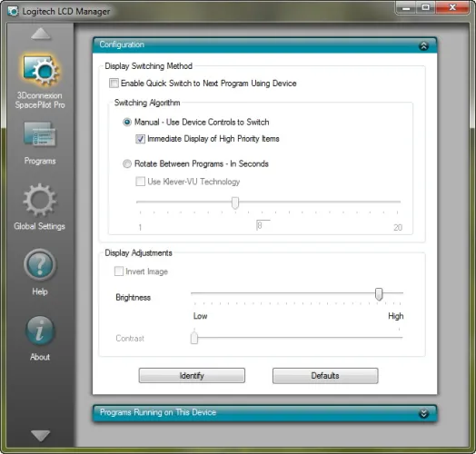
Task: Open the About info icon
Action: [x=40, y=331]
